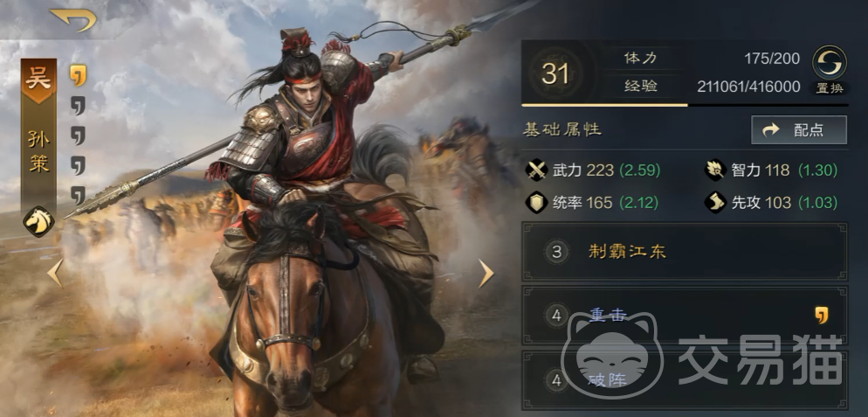Open the 制霸江东 skill entry
868x417 pixels.
pyautogui.click(x=685, y=253)
